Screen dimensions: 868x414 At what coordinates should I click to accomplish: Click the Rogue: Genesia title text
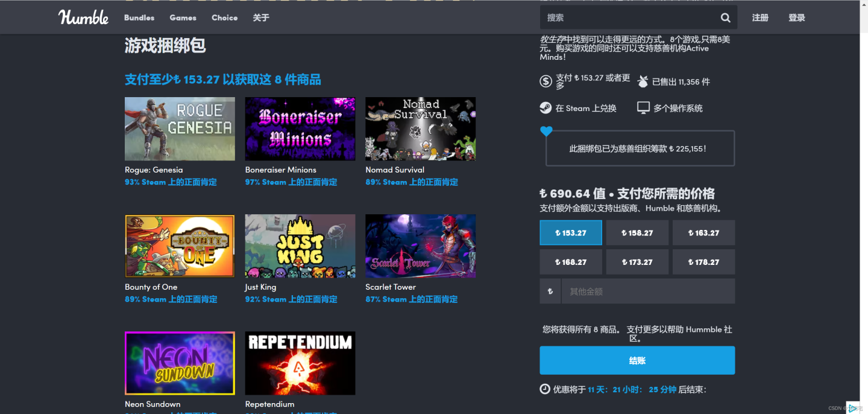coord(154,170)
